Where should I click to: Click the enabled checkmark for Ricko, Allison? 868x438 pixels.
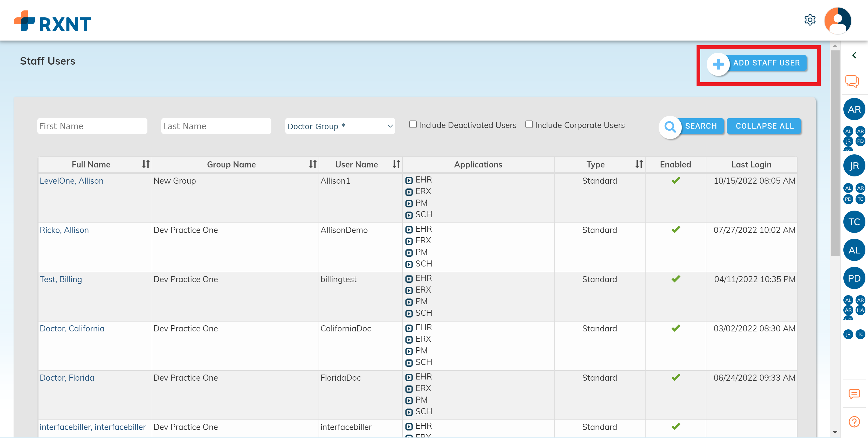(676, 229)
